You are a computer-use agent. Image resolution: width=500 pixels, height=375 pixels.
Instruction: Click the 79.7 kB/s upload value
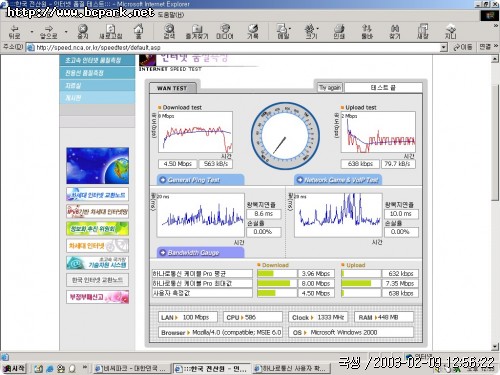tap(398, 164)
